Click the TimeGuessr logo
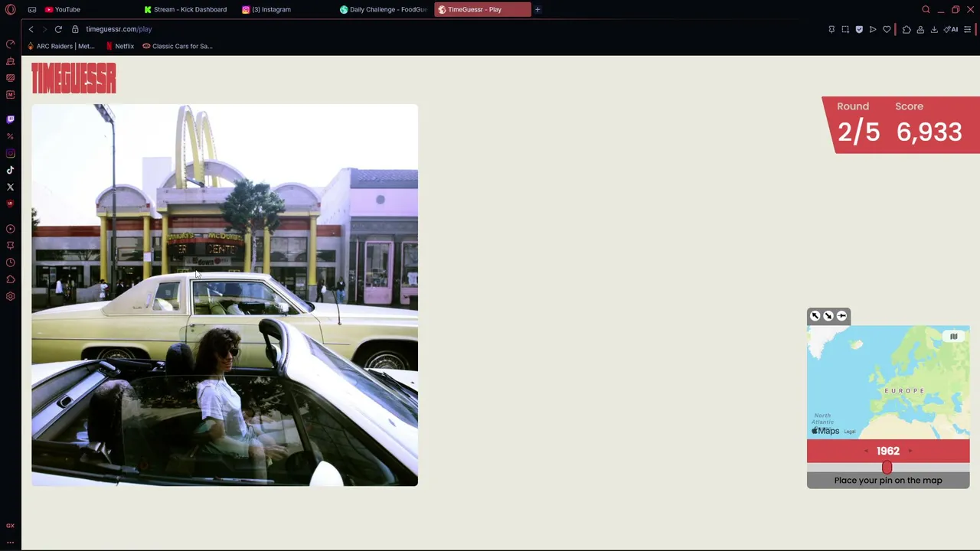The width and height of the screenshot is (980, 551). (73, 78)
